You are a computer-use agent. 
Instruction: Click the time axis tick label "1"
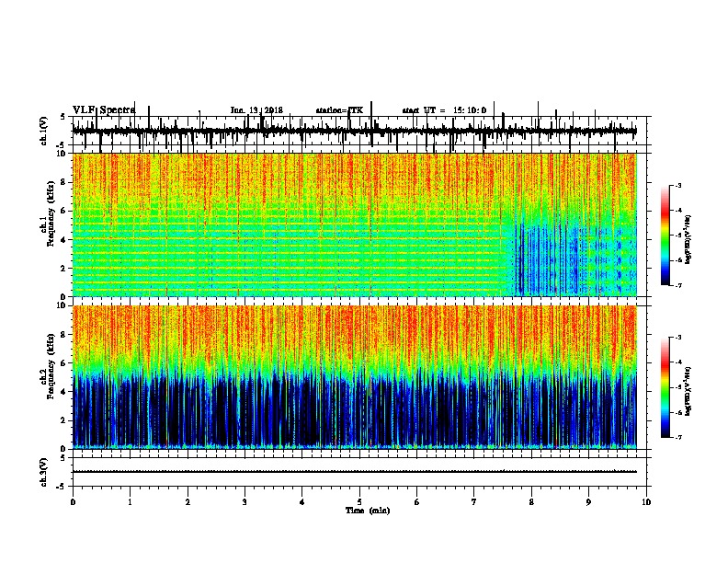(x=130, y=501)
